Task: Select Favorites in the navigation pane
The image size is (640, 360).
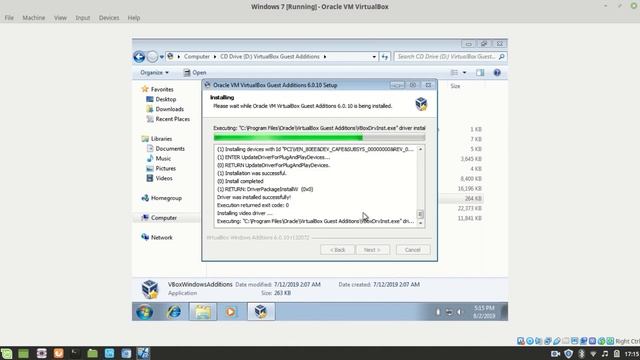Action: 157,89
